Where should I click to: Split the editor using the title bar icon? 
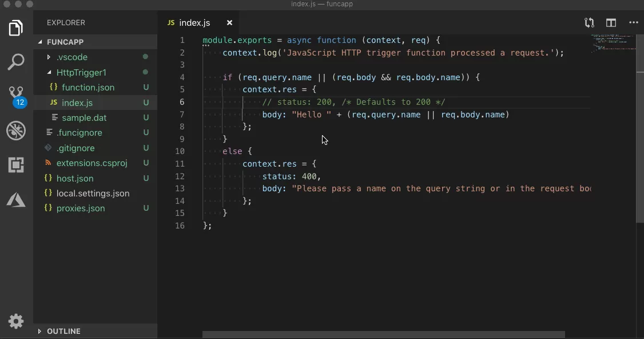click(x=611, y=23)
